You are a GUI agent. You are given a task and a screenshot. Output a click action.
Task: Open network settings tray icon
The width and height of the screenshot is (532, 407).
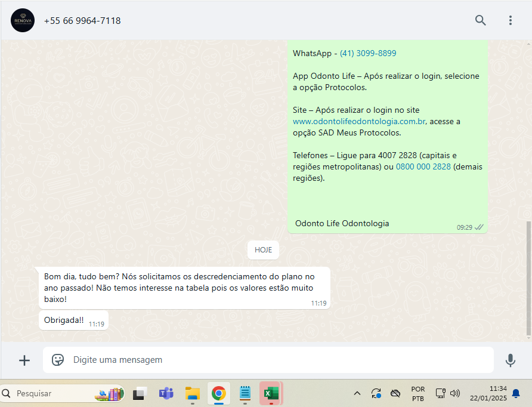[440, 393]
